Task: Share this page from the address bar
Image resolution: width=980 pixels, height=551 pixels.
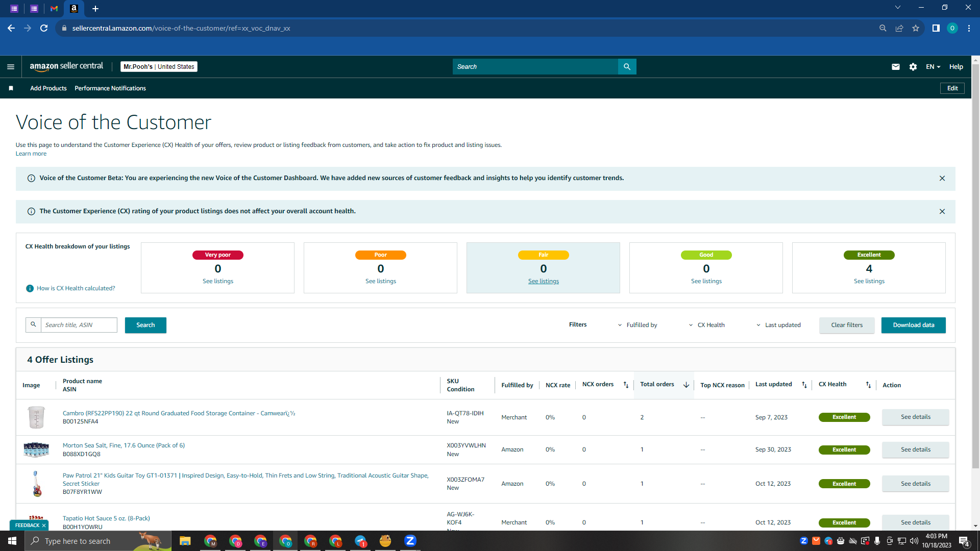Action: point(899,28)
